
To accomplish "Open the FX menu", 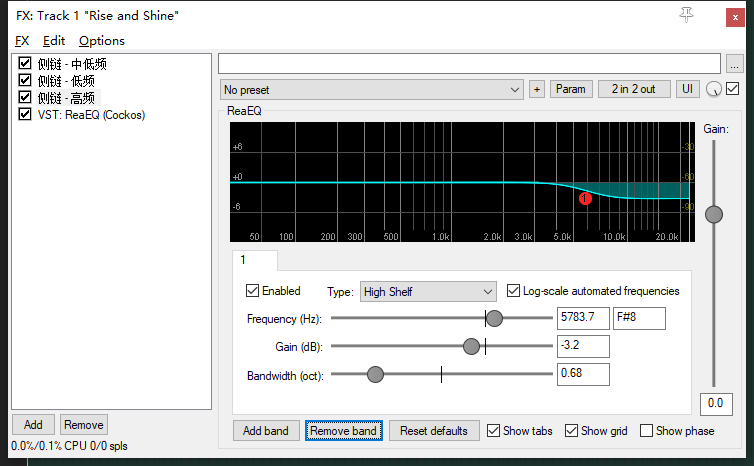I will 22,41.
